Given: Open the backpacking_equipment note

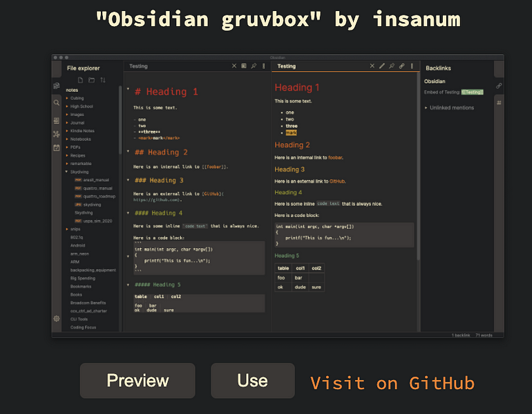Looking at the screenshot, I should pos(93,270).
